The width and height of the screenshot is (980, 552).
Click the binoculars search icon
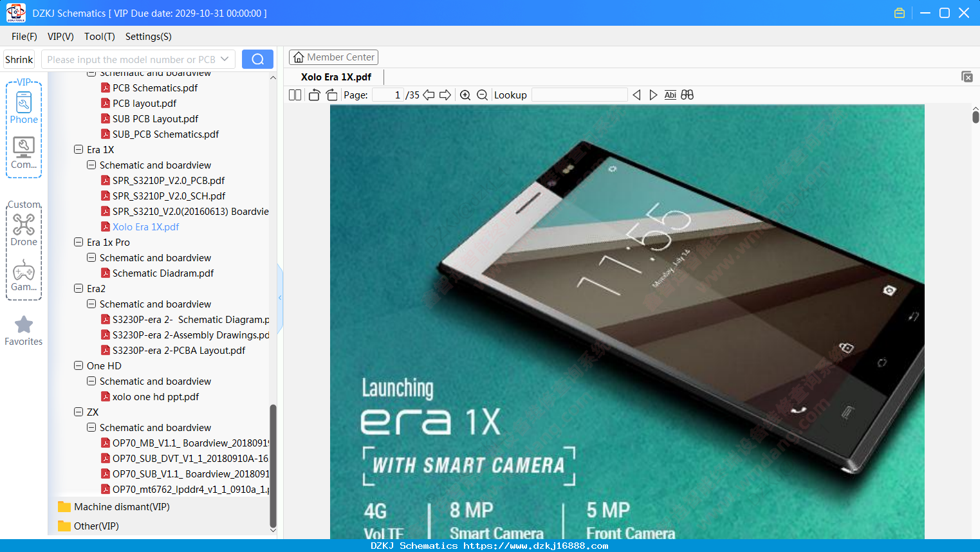tap(687, 95)
